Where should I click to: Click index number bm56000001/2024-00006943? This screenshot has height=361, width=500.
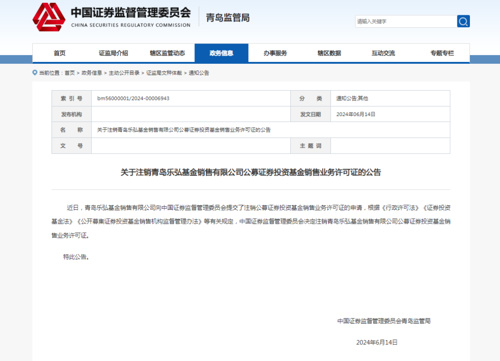click(133, 98)
